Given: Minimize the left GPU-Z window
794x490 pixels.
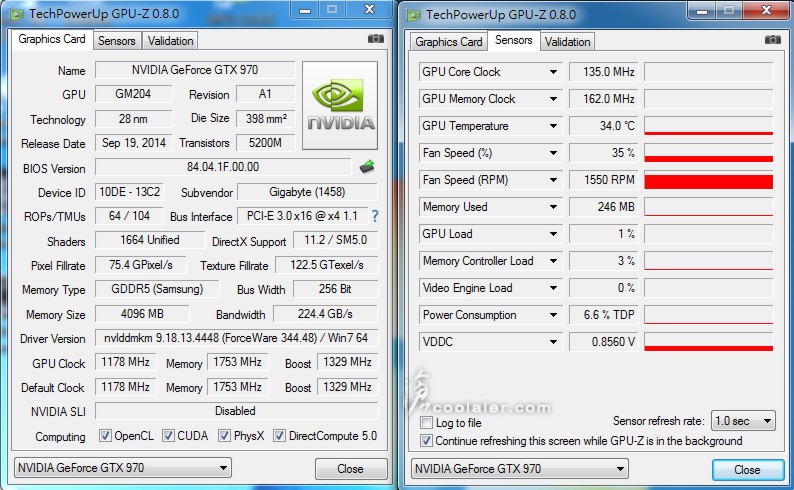Looking at the screenshot, I should tap(305, 10).
